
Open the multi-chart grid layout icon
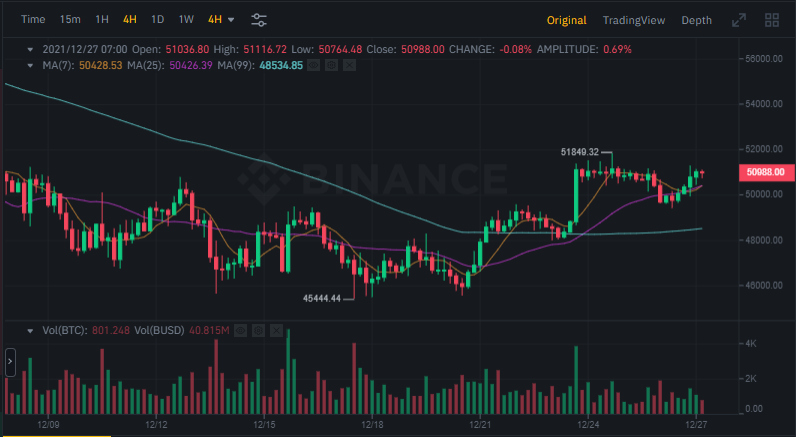click(772, 20)
